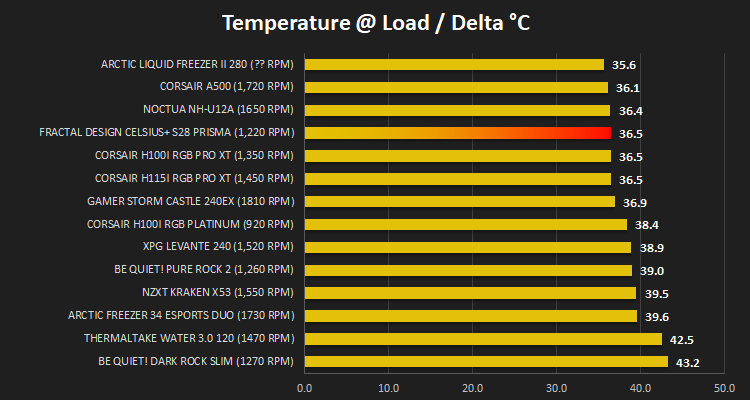The height and width of the screenshot is (400, 750).
Task: Click the Corsair A500 label
Action: [226, 87]
